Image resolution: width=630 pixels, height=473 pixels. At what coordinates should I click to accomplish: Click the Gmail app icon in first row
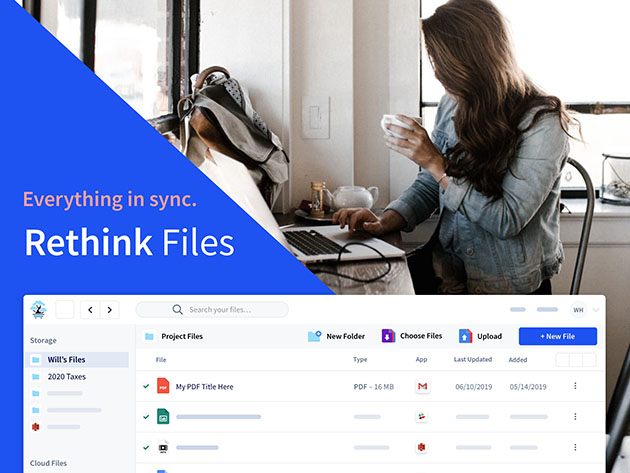(x=422, y=386)
